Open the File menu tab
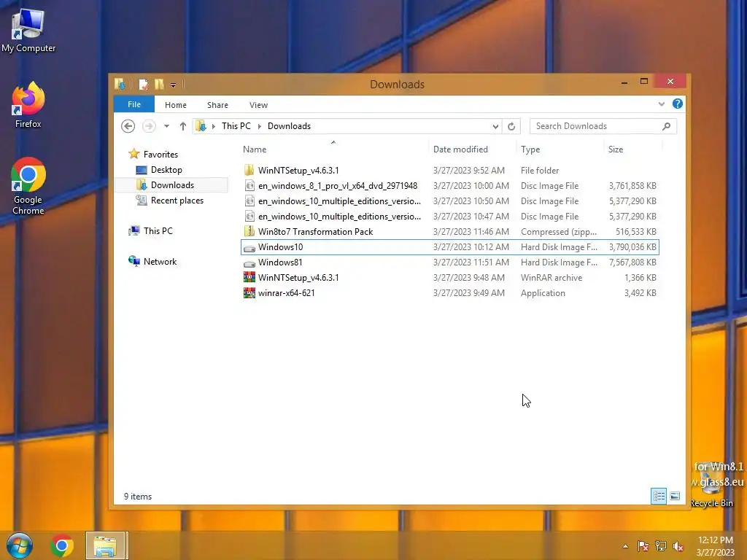Screen dimensions: 747x560 (x=134, y=104)
